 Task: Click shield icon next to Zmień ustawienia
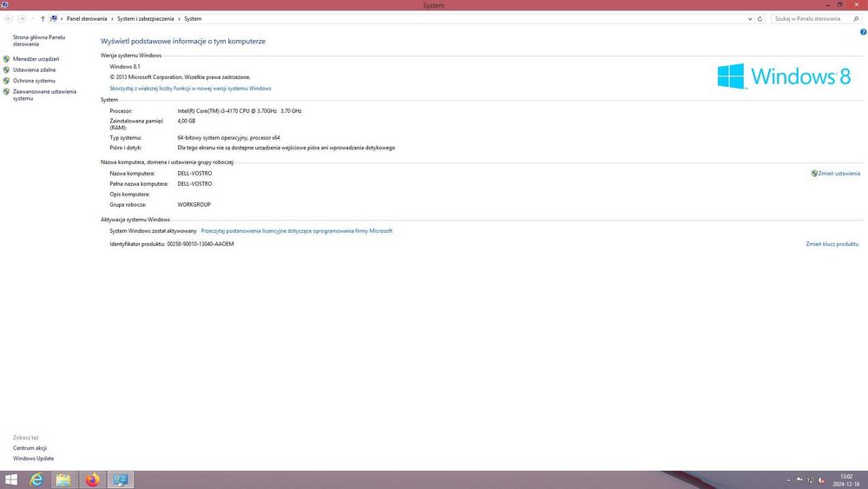point(814,174)
